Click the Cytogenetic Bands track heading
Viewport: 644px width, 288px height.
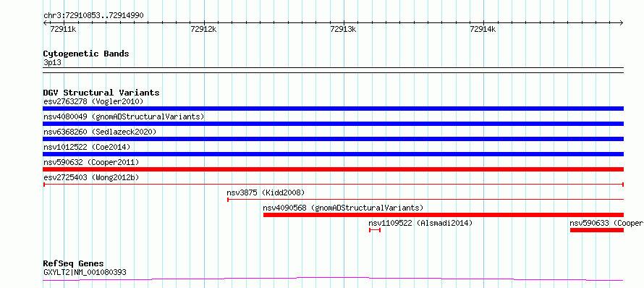click(x=86, y=54)
